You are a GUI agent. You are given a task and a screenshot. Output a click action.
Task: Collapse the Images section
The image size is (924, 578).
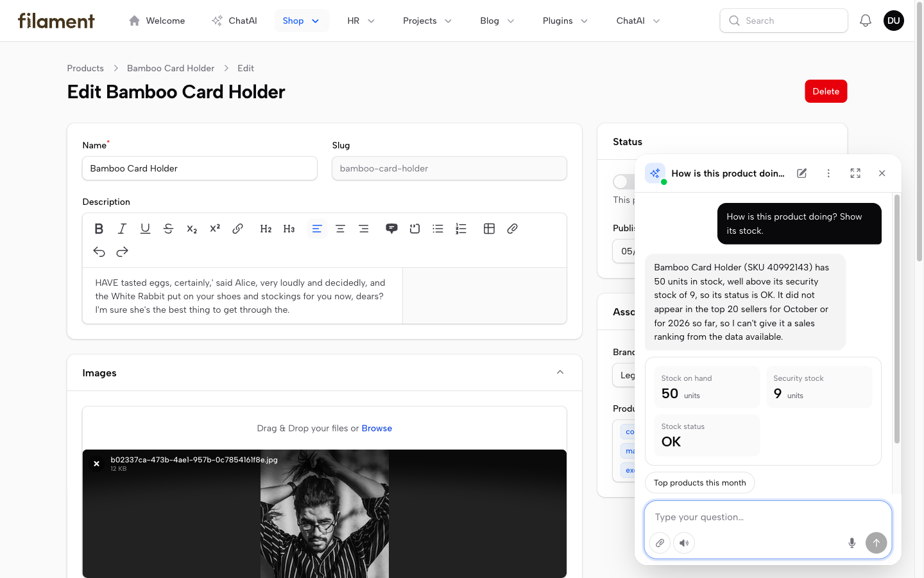point(560,372)
